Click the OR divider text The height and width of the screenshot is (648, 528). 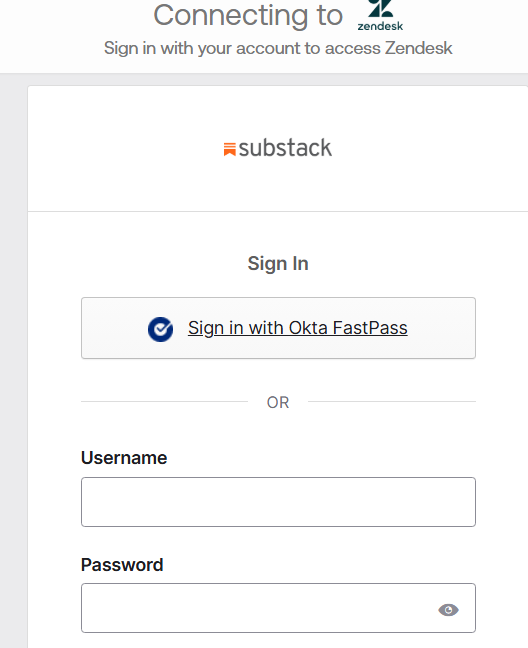[278, 403]
